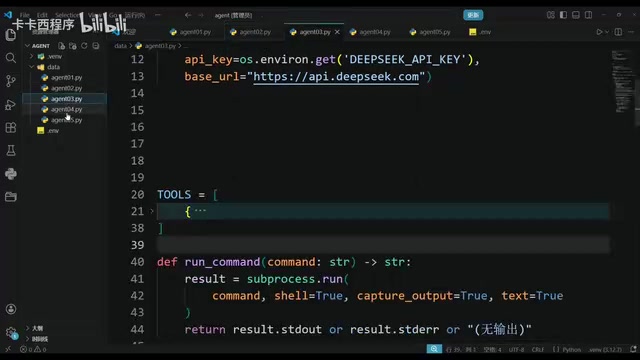The height and width of the screenshot is (360, 640).
Task: Change the CRLF line ending
Action: click(538, 349)
